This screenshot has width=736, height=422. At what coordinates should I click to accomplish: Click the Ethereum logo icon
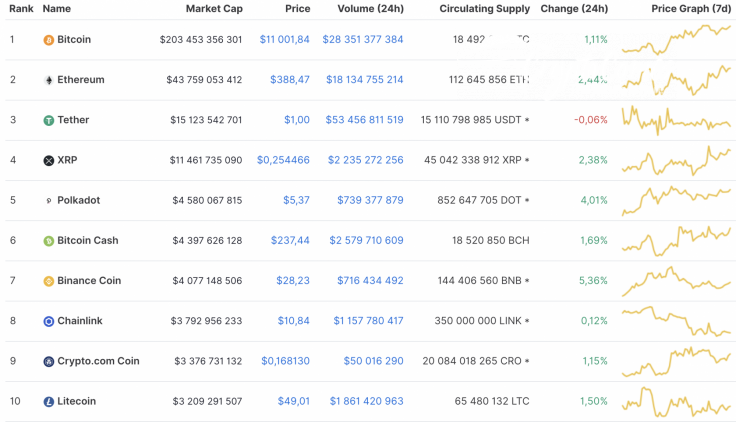[49, 80]
